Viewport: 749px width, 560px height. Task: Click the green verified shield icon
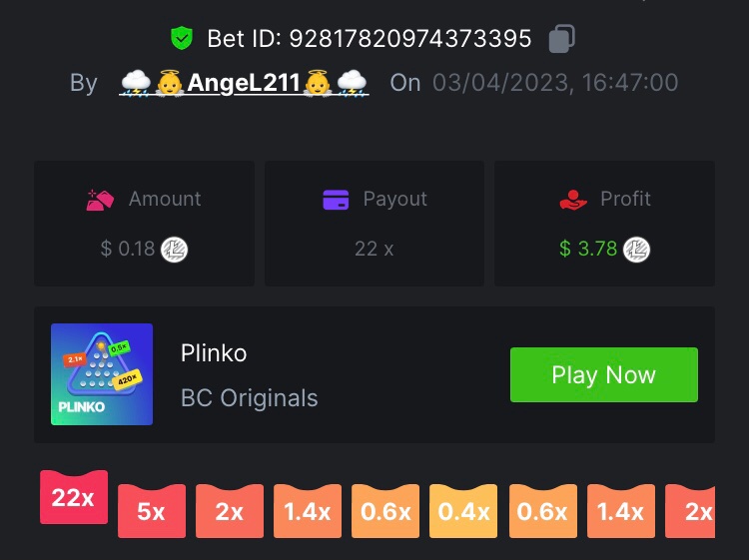[x=182, y=38]
